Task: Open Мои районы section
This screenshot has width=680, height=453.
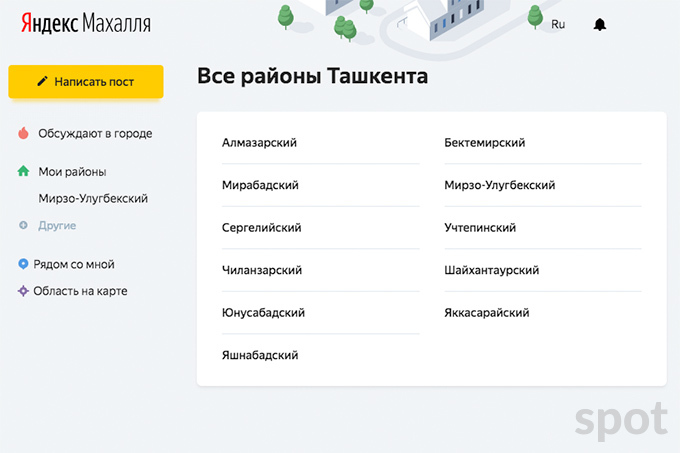Action: (72, 172)
